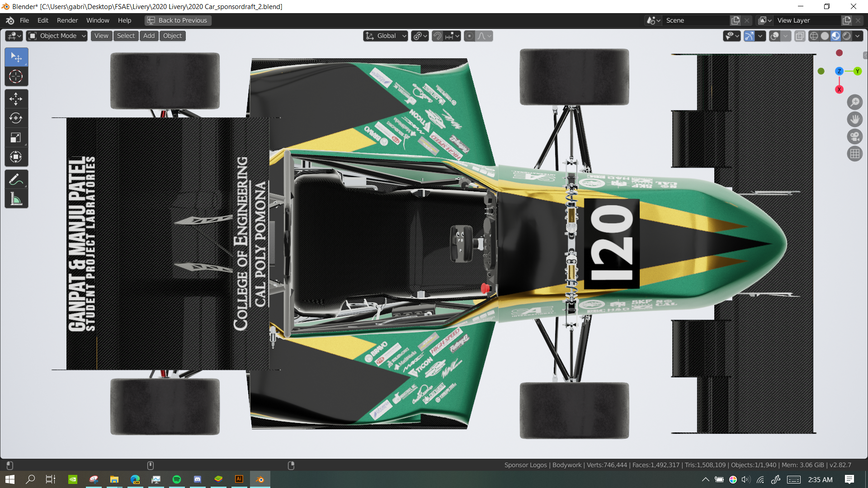Image resolution: width=868 pixels, height=488 pixels.
Task: Toggle snapping magnet
Action: pos(437,36)
